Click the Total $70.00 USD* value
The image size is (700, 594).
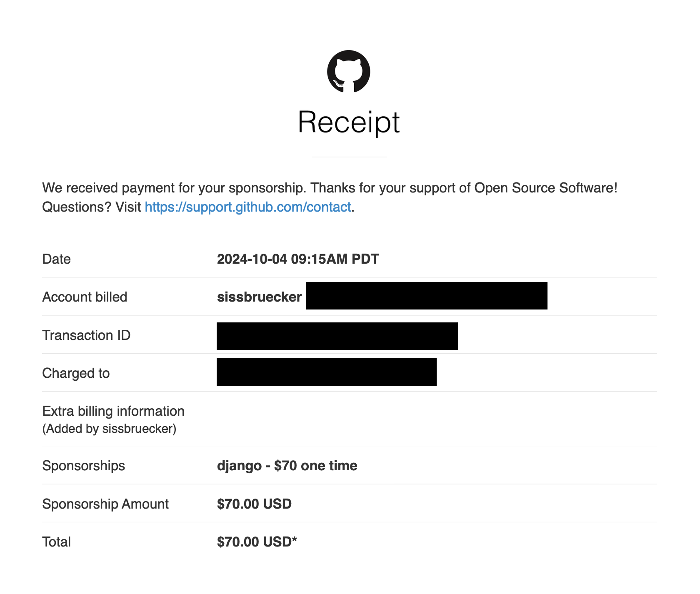(257, 542)
